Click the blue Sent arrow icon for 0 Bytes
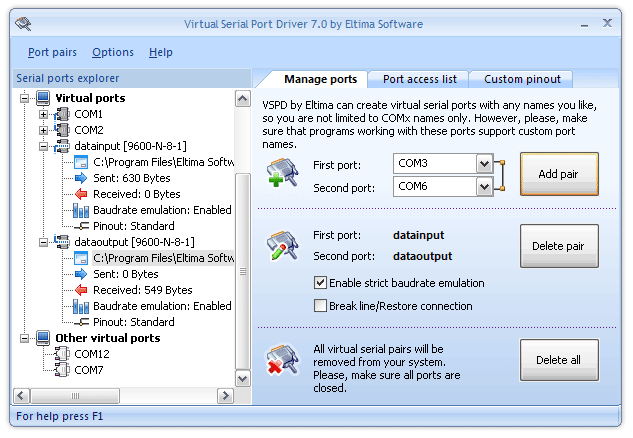The image size is (633, 438). (81, 274)
